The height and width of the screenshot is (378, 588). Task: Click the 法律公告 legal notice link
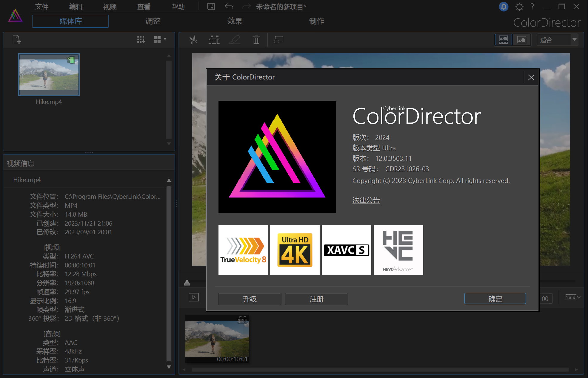tap(367, 200)
